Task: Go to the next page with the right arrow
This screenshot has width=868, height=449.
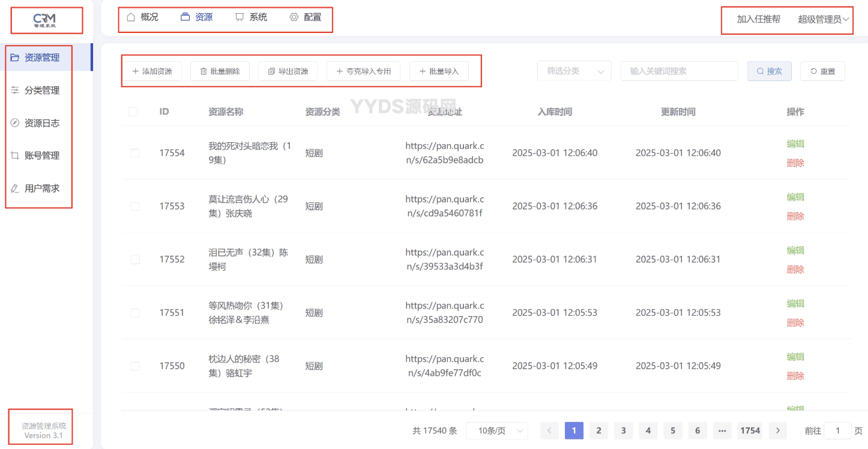Action: (x=778, y=430)
